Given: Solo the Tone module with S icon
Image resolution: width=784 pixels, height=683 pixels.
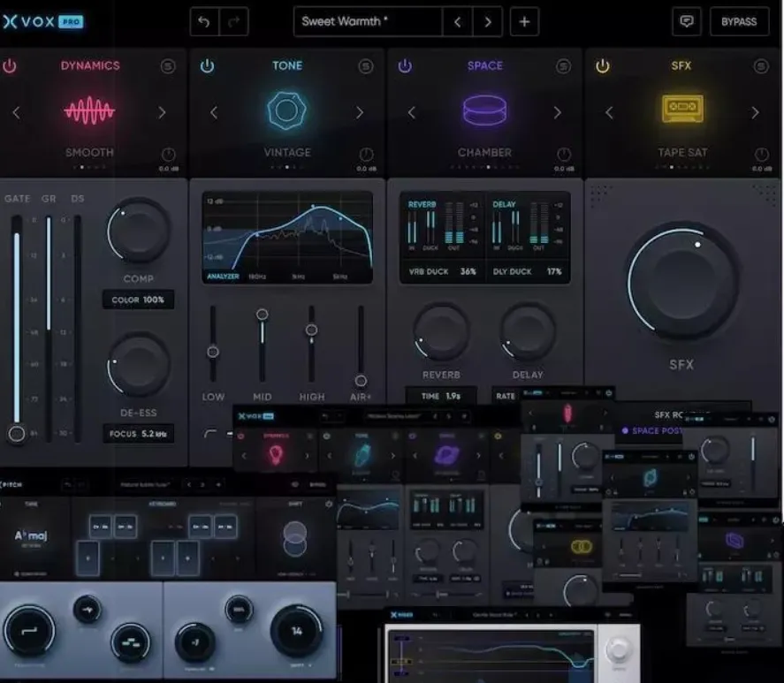Looking at the screenshot, I should tap(366, 66).
